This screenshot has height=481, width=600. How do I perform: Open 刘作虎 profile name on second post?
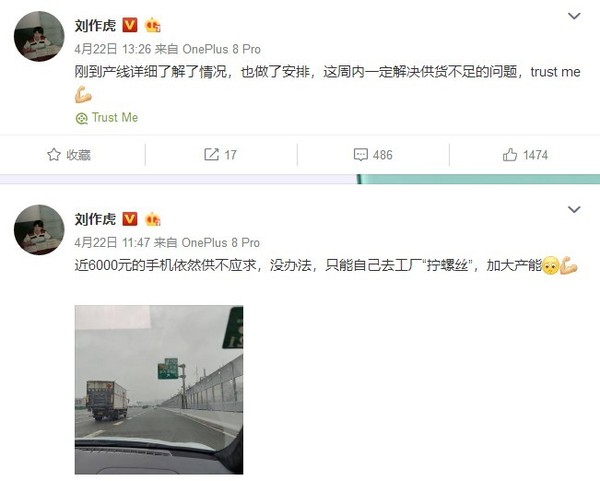tap(95, 219)
